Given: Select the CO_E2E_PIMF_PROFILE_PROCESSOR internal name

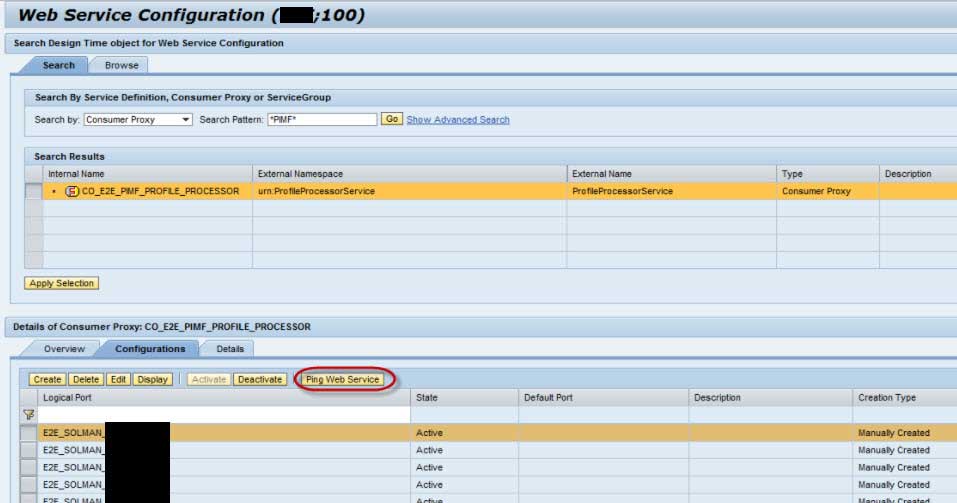Looking at the screenshot, I should [161, 191].
